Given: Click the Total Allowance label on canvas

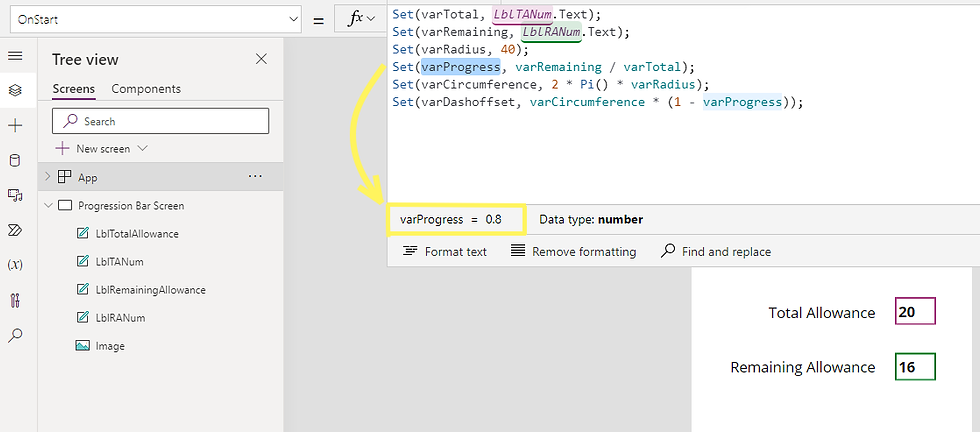Looking at the screenshot, I should click(822, 313).
